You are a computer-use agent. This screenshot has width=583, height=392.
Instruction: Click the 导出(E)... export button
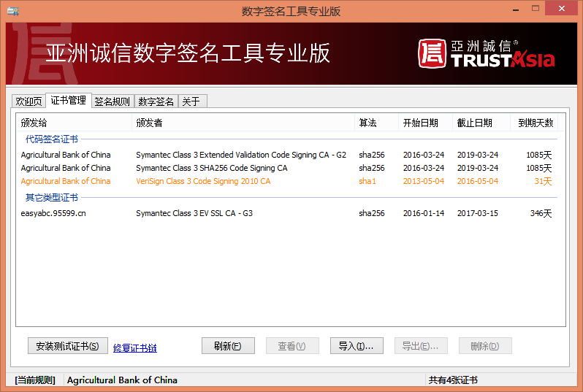[x=421, y=346]
